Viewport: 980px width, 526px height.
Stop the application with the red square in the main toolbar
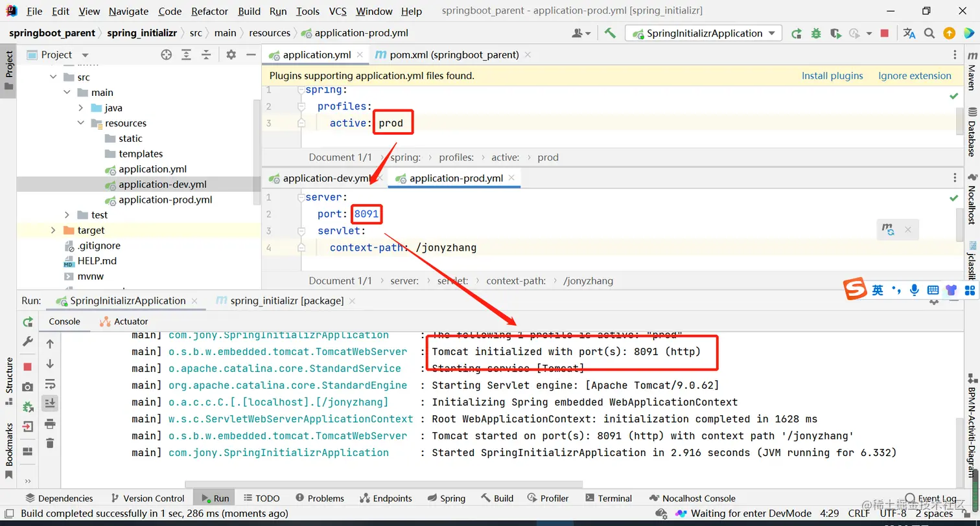click(885, 33)
